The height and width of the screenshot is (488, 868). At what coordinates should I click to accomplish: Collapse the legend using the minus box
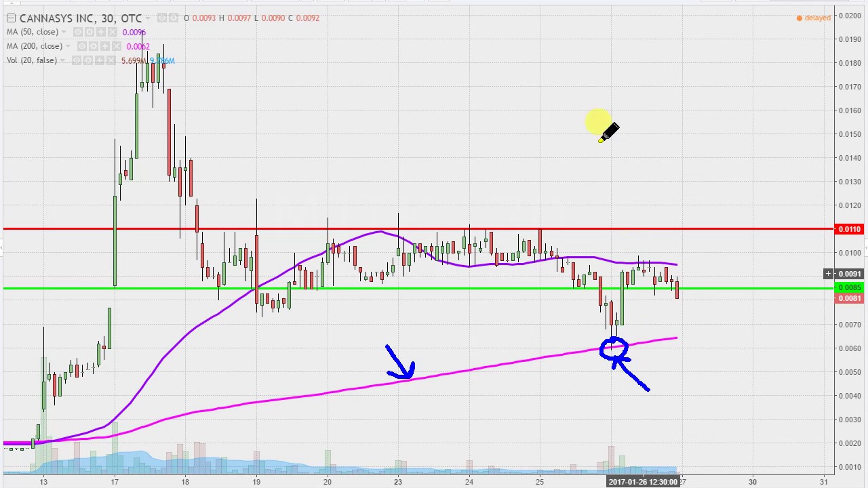tap(11, 18)
